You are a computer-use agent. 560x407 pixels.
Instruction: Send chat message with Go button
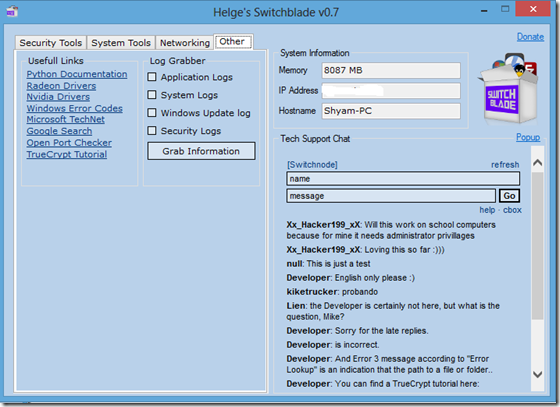509,196
